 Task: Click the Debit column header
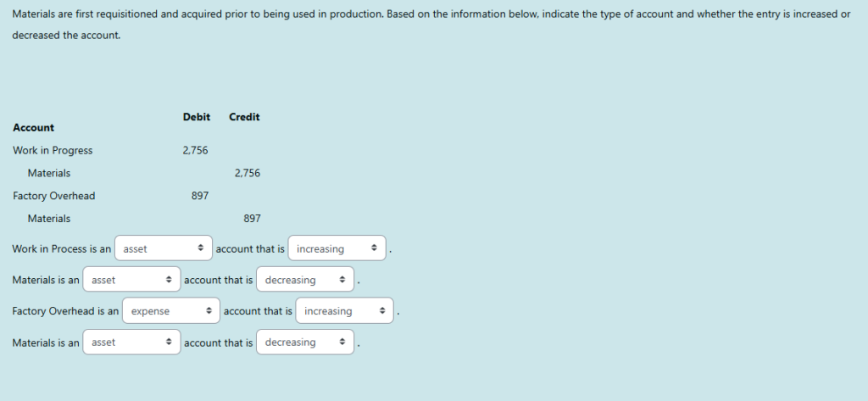tap(196, 117)
